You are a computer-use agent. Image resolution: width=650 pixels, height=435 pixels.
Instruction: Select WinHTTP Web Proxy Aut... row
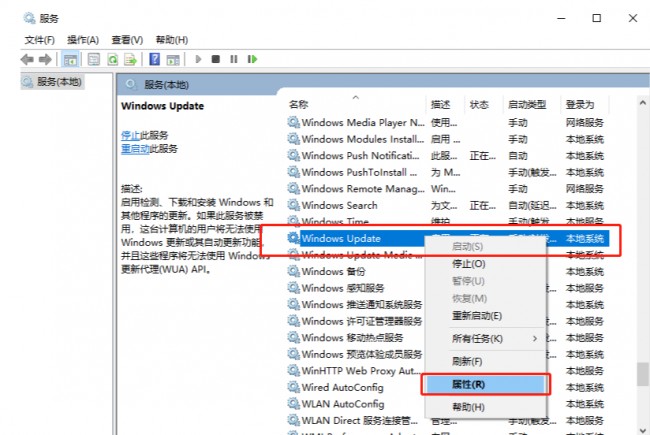point(356,371)
